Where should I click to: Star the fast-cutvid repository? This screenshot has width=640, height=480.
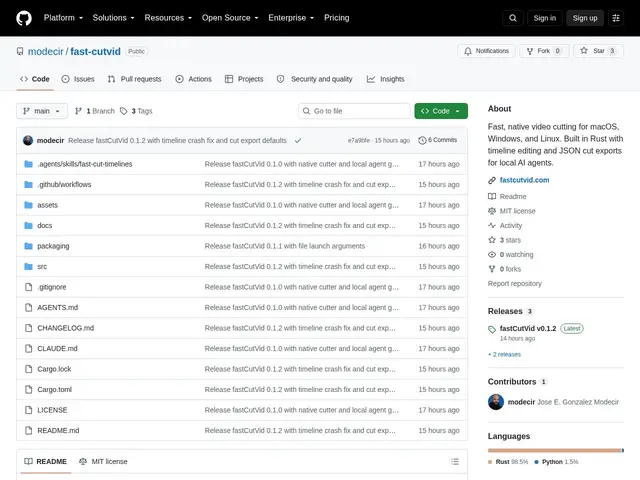tap(598, 51)
